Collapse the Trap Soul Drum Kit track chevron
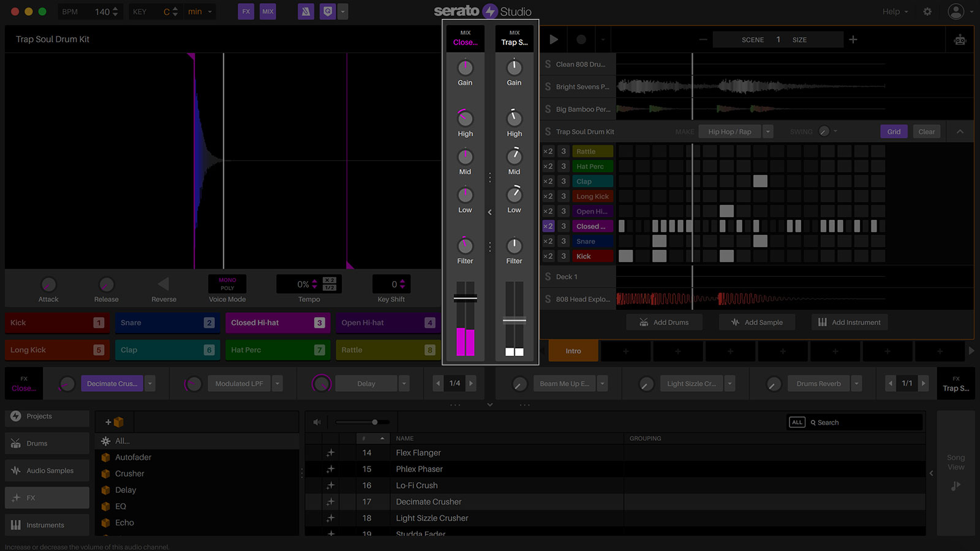Image resolution: width=980 pixels, height=551 pixels. [960, 132]
